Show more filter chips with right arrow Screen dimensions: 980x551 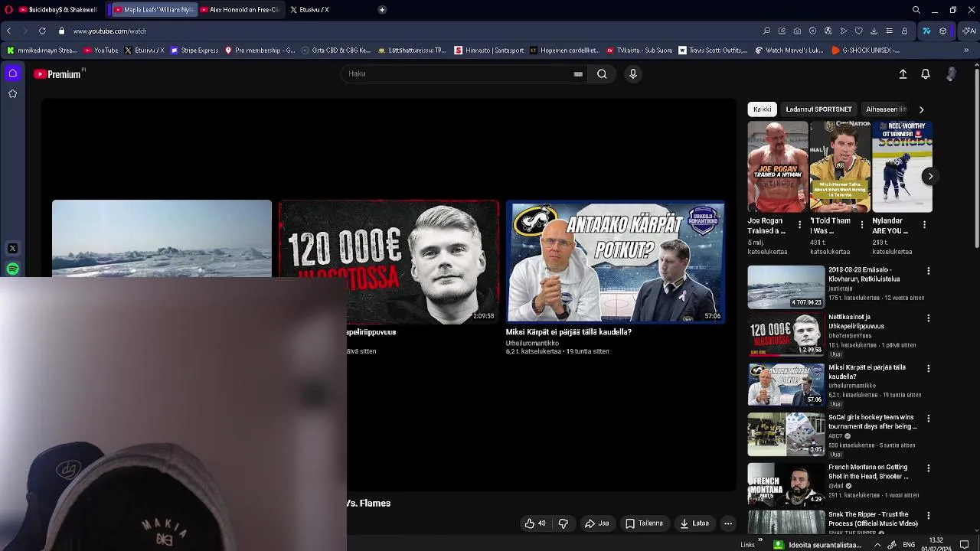click(921, 109)
